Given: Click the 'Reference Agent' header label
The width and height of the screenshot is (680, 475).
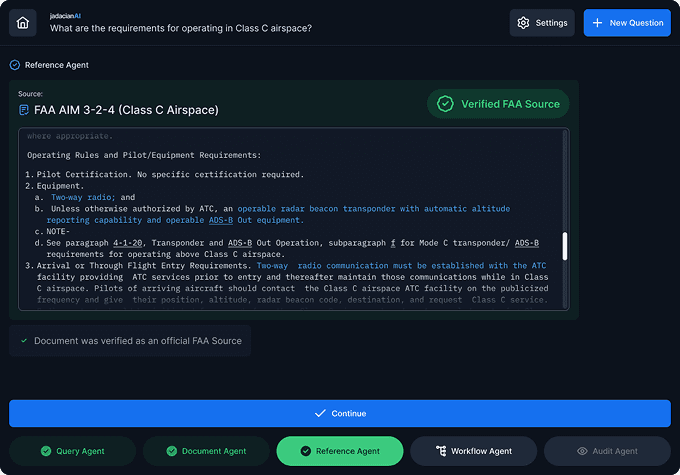Looking at the screenshot, I should pyautogui.click(x=57, y=65).
